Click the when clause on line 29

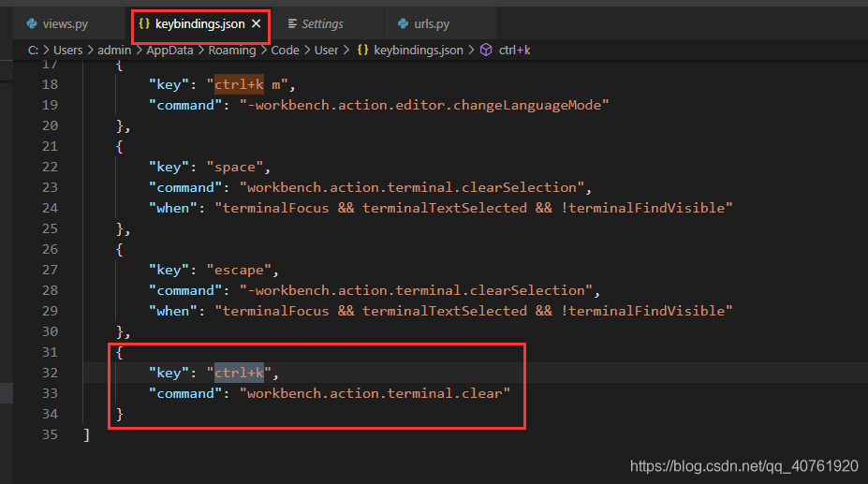[473, 311]
